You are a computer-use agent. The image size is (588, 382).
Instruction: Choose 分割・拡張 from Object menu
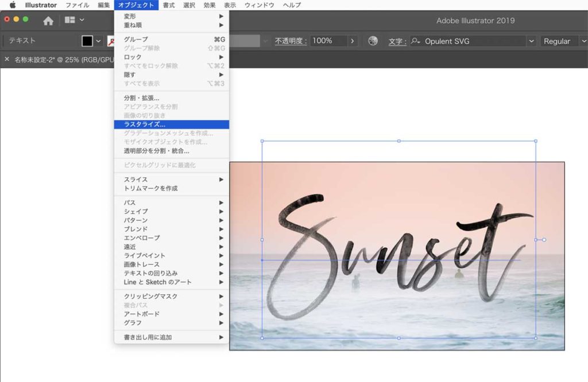[x=141, y=98]
